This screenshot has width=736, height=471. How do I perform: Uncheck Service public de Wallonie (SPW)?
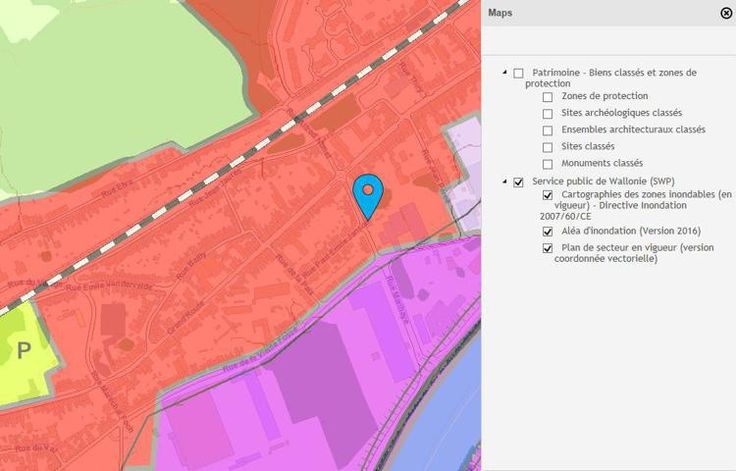(x=518, y=182)
